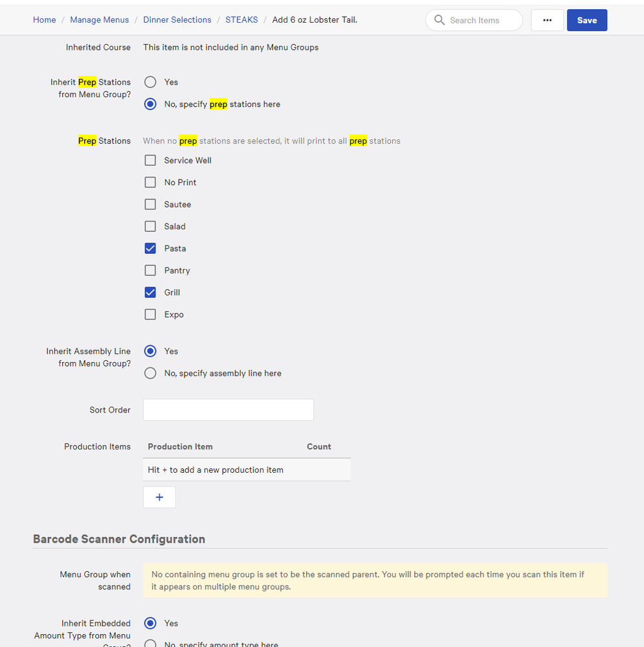Select Yes for Inherit Prep Stations
644x647 pixels.
click(150, 82)
